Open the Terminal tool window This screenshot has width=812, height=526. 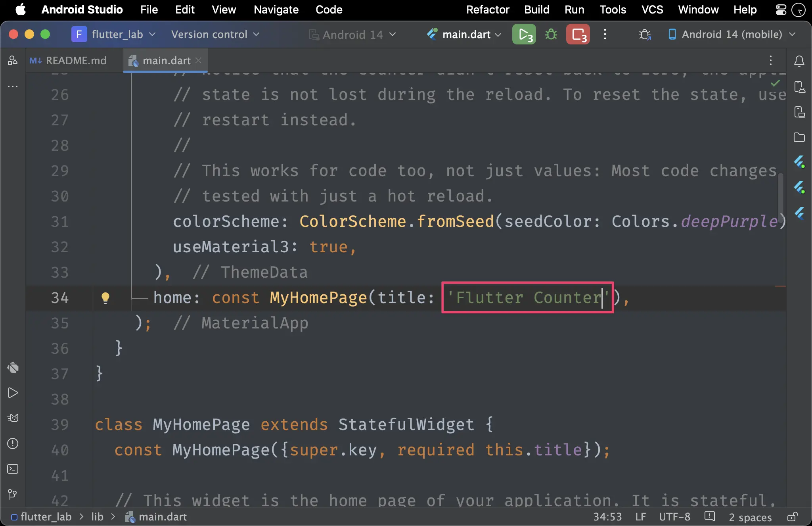point(13,469)
